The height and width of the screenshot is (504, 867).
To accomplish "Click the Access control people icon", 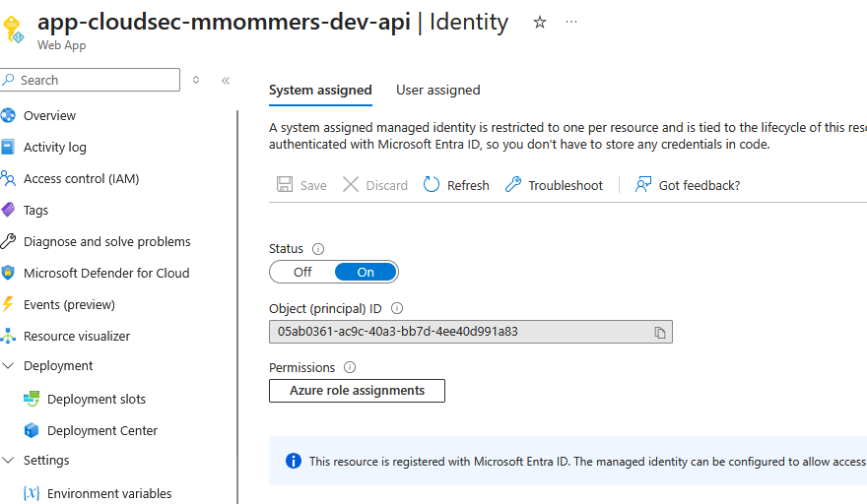I will [x=8, y=178].
